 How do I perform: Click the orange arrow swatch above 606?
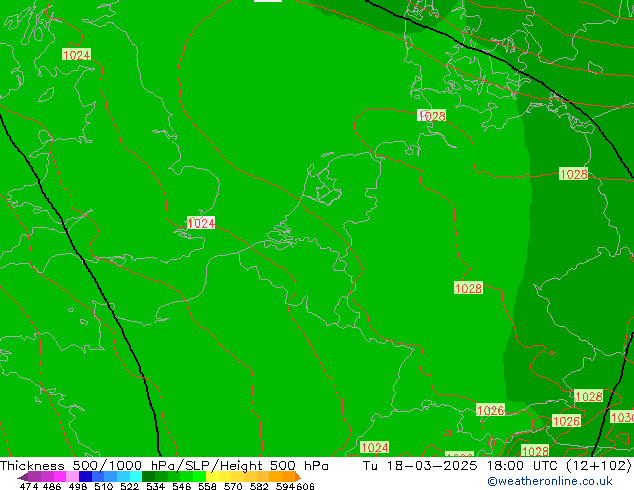(x=298, y=477)
